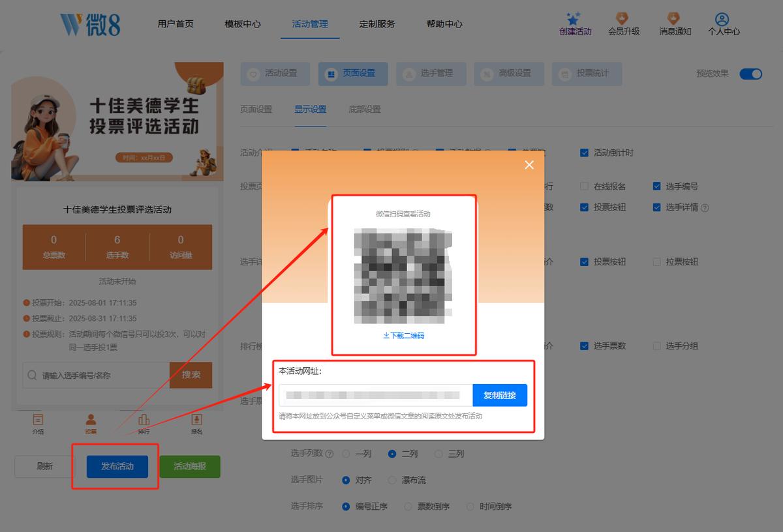Click 下载二维码 link

[x=403, y=336]
